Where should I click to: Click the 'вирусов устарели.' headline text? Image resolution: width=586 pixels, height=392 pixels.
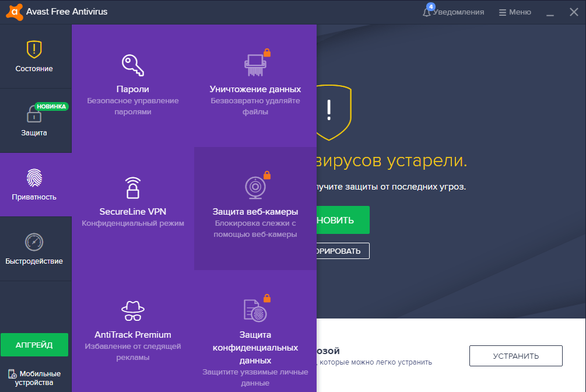[x=392, y=161]
